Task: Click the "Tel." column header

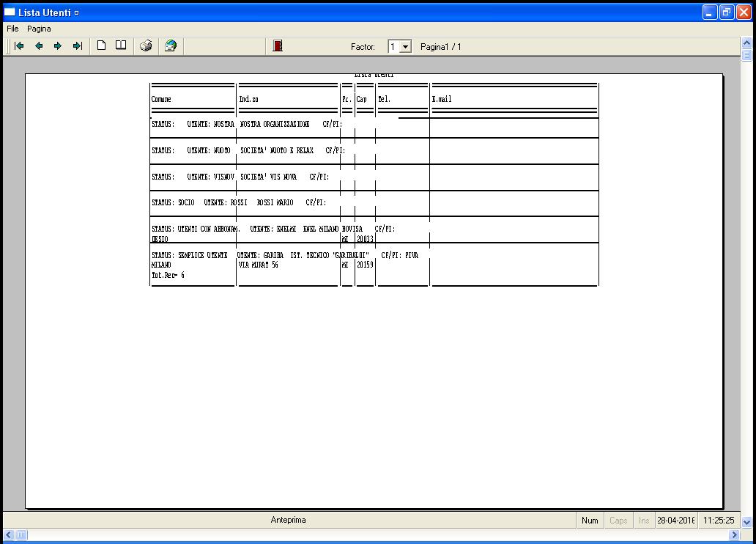Action: click(x=385, y=99)
